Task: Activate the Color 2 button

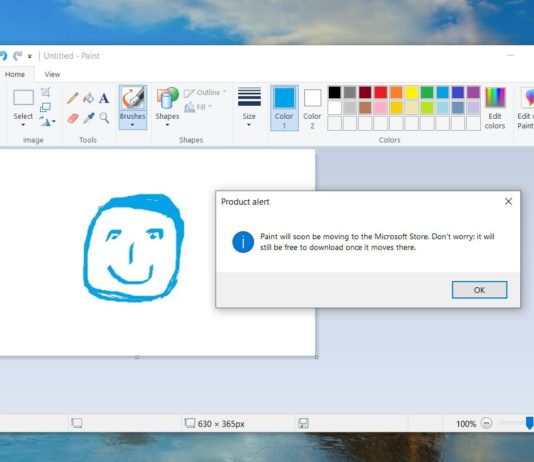Action: 312,108
